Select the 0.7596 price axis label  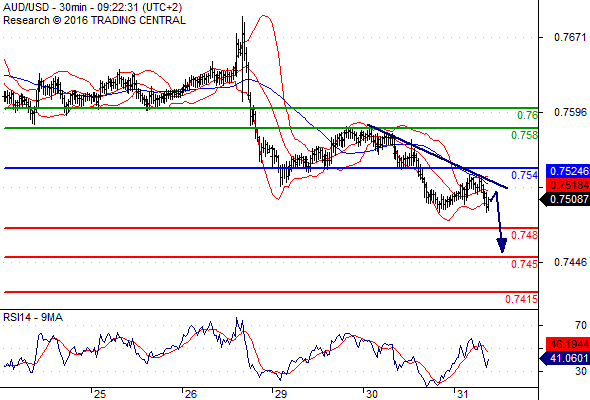coord(570,112)
